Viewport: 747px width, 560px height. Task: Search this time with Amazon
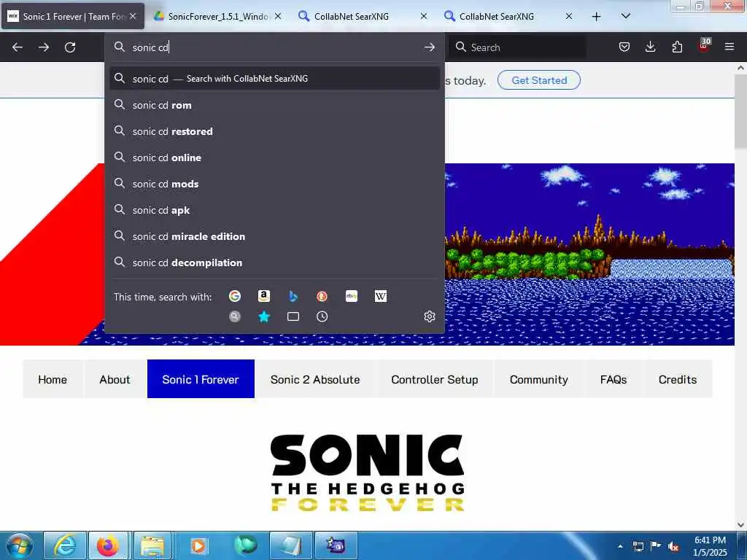264,296
